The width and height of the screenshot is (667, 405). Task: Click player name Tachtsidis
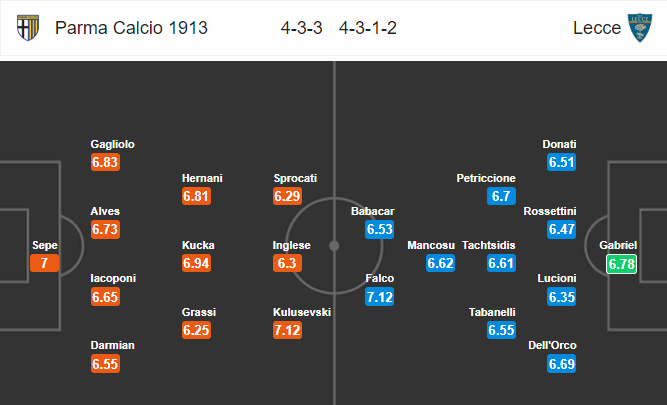click(x=489, y=245)
